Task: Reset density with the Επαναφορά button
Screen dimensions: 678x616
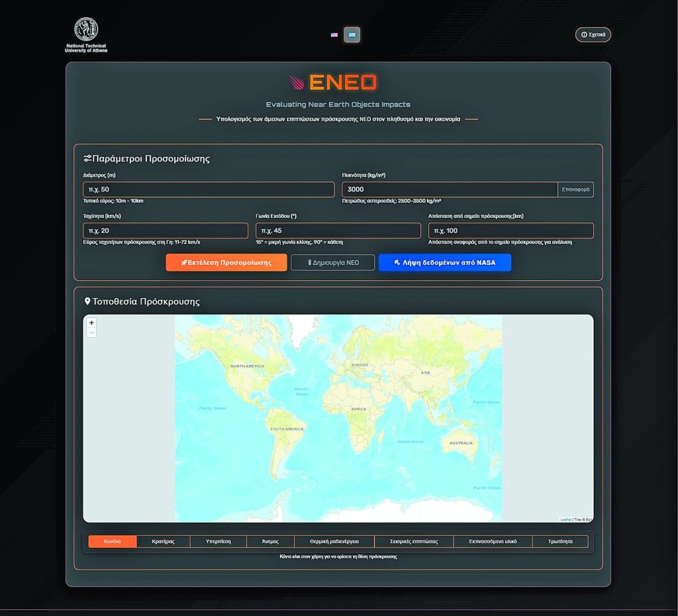Action: [x=575, y=189]
